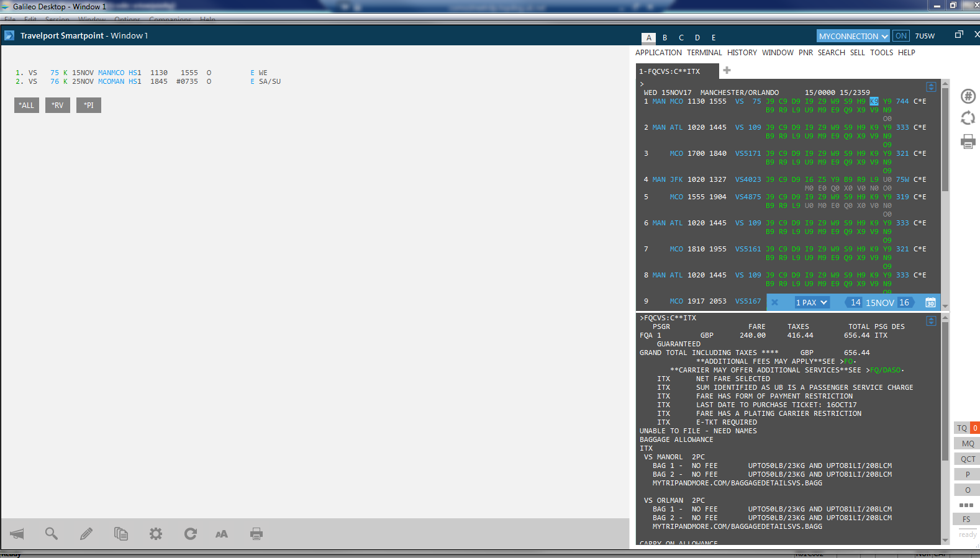This screenshot has width=980, height=558.
Task: Select the 1-FQCVS:C**ITX terminal tab
Action: coord(677,71)
